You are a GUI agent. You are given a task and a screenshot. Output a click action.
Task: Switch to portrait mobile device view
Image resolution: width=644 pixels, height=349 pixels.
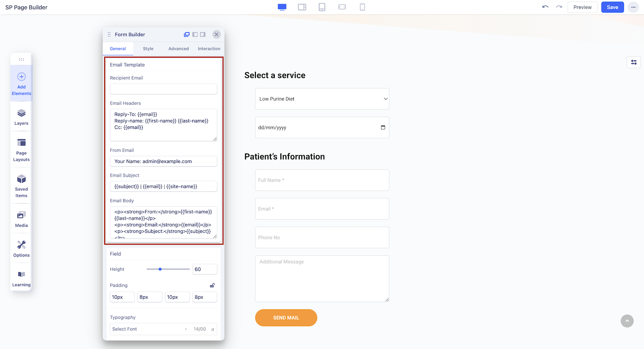tap(362, 7)
